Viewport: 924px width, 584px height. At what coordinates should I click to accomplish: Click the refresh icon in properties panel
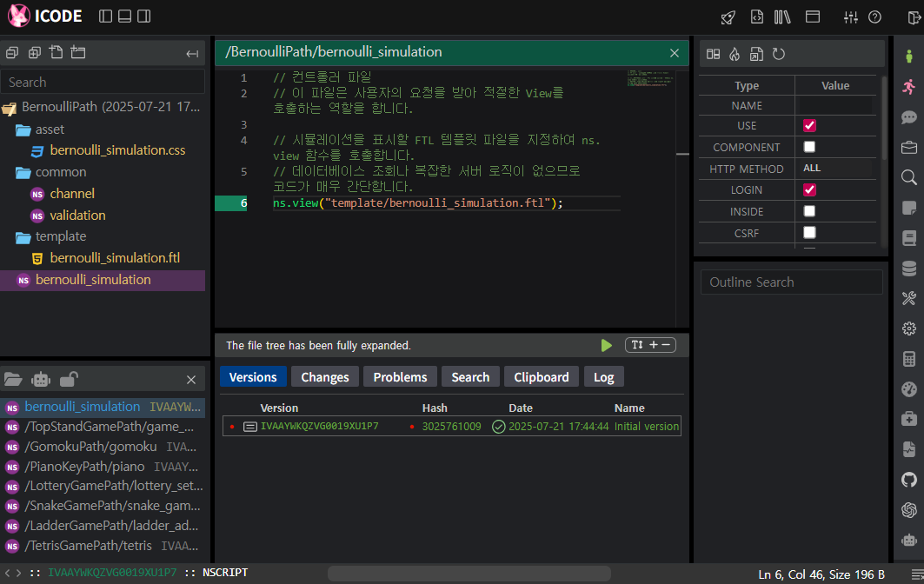pyautogui.click(x=779, y=54)
